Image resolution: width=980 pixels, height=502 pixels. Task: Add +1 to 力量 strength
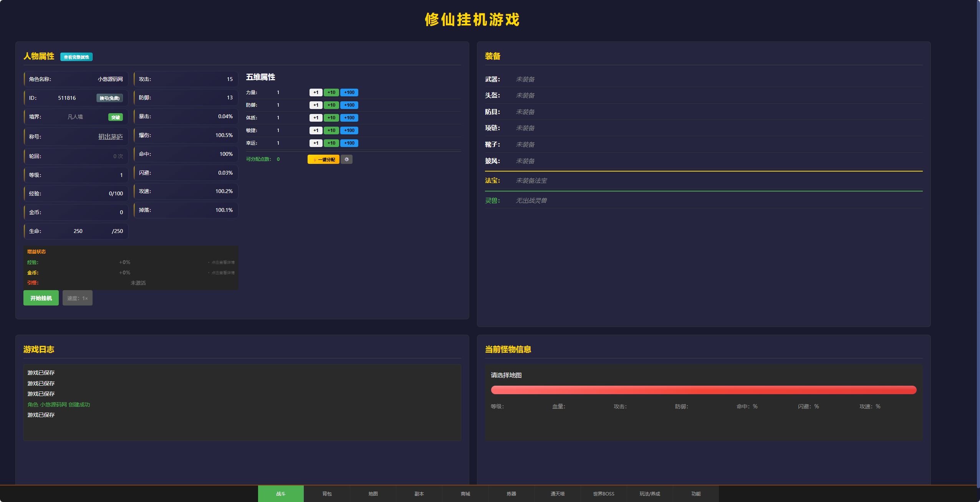tap(316, 92)
